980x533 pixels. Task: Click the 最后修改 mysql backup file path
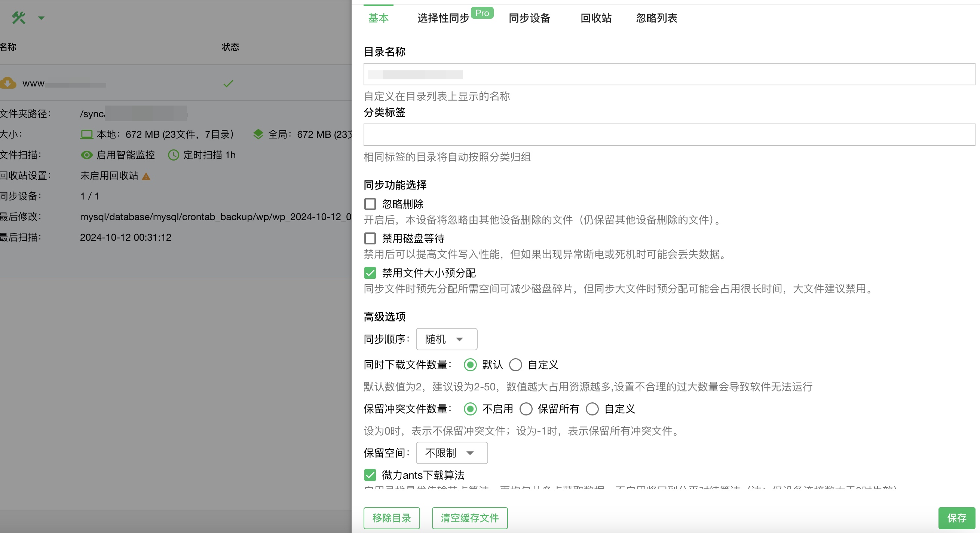click(216, 217)
